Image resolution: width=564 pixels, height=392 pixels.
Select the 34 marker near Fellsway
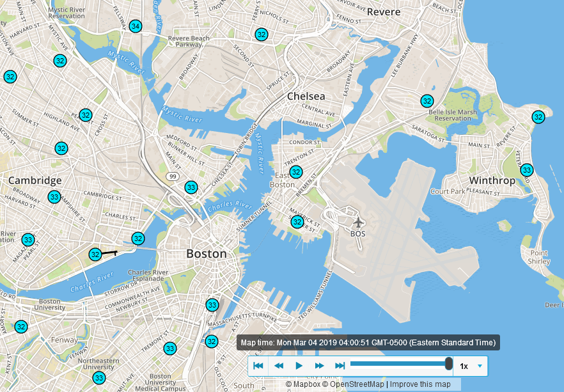[x=135, y=26]
